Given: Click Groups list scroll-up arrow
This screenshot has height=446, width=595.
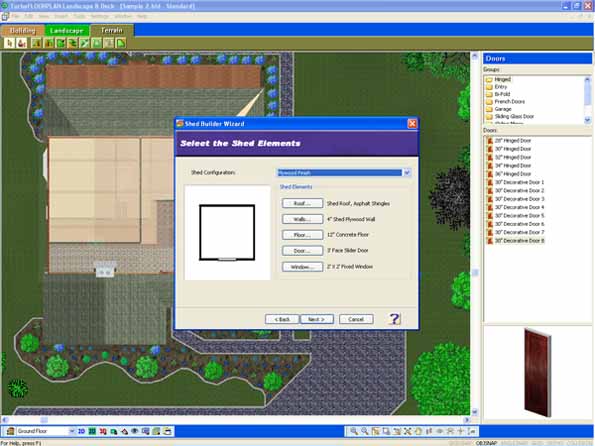Looking at the screenshot, I should 587,79.
